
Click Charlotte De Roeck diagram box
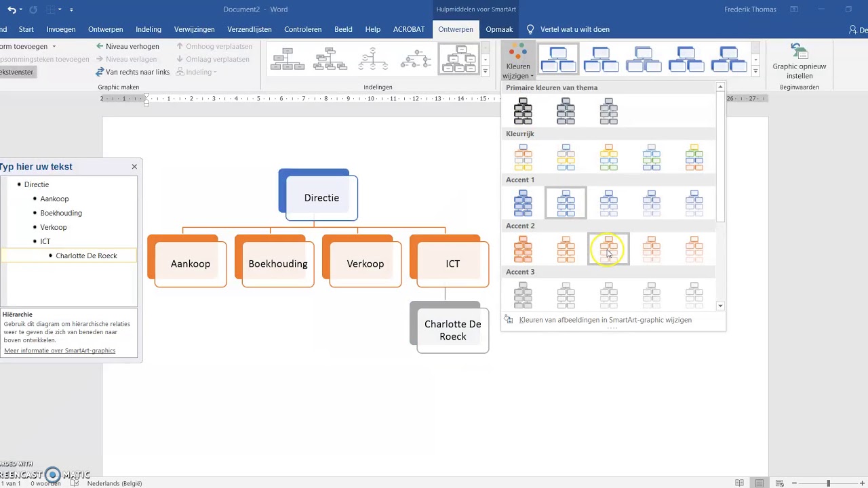tap(453, 330)
